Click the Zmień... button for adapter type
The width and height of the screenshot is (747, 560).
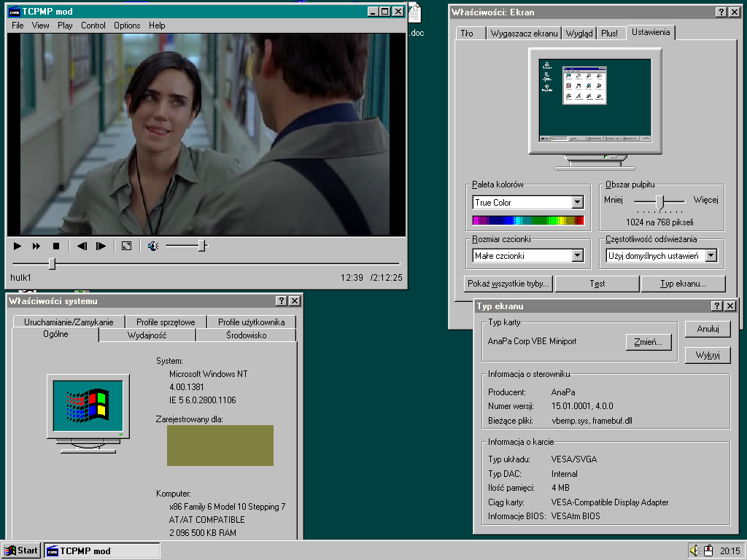pyautogui.click(x=648, y=342)
